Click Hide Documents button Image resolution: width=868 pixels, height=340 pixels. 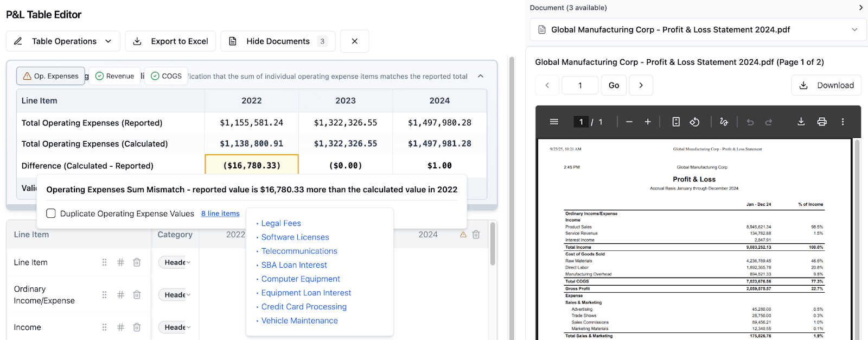pyautogui.click(x=278, y=41)
